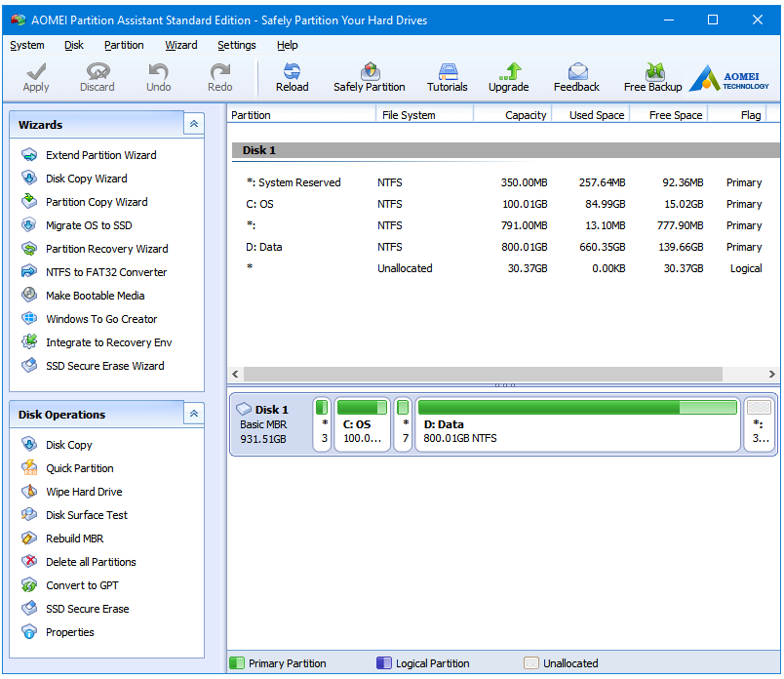784x679 pixels.
Task: Sort by the Used Space column header
Action: coord(591,115)
